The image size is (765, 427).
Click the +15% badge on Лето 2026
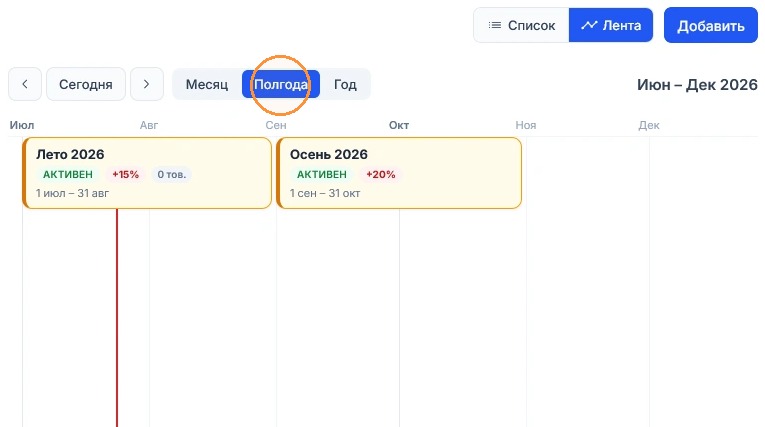point(125,174)
